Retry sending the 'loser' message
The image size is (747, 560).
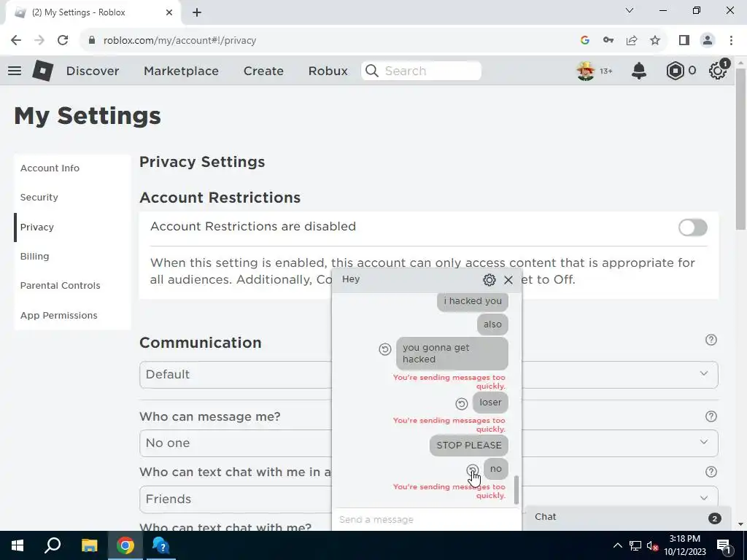(x=461, y=404)
